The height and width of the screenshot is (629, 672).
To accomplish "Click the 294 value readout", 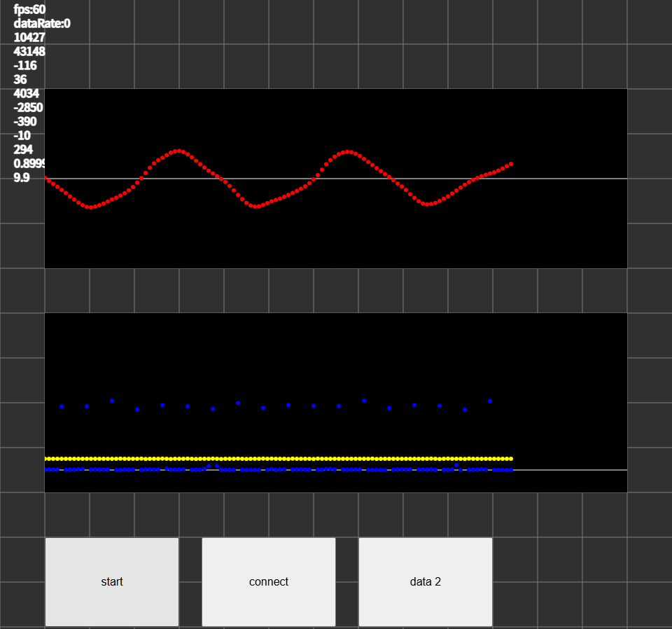I will coord(23,150).
